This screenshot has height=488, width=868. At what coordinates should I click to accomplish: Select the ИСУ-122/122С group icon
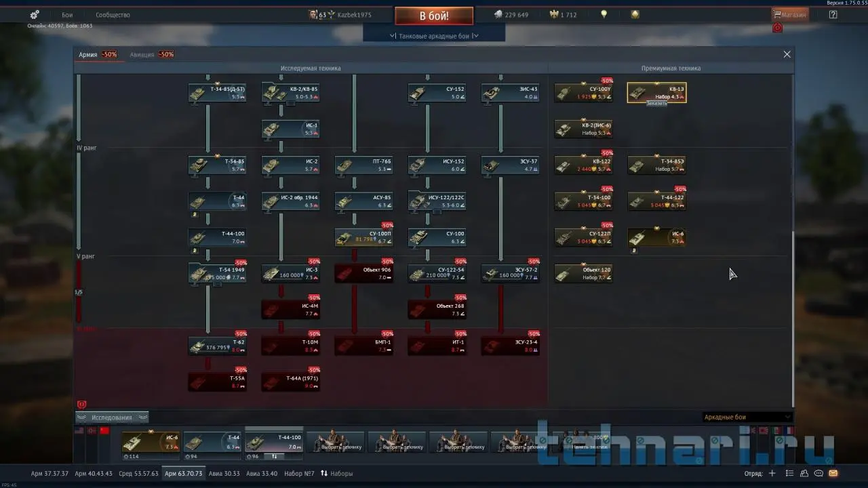click(x=437, y=201)
